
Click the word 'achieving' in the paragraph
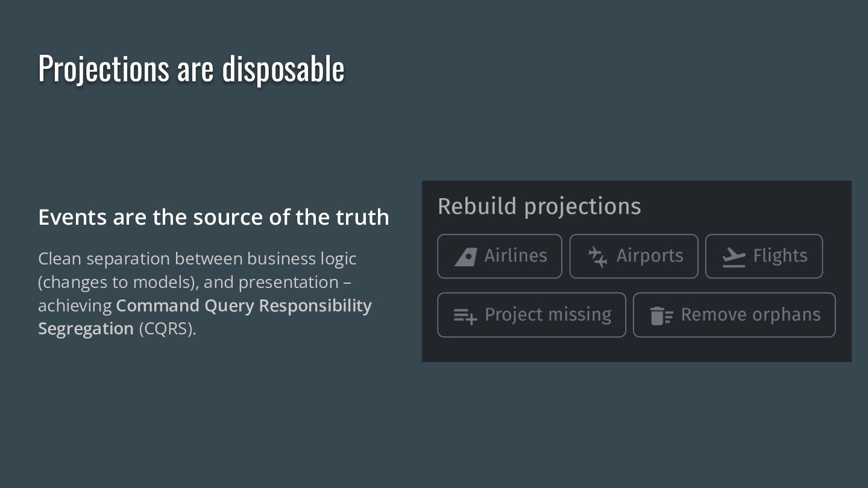(x=75, y=306)
